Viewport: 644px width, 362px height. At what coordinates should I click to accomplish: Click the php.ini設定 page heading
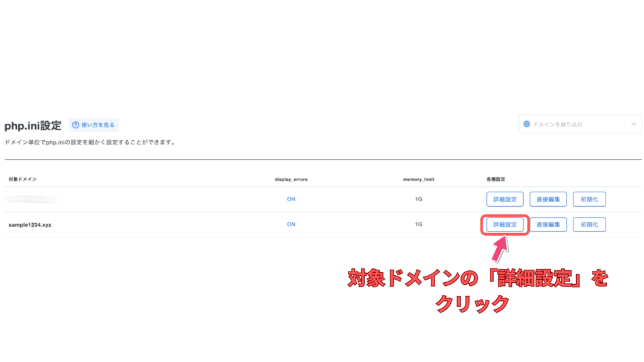(x=33, y=125)
